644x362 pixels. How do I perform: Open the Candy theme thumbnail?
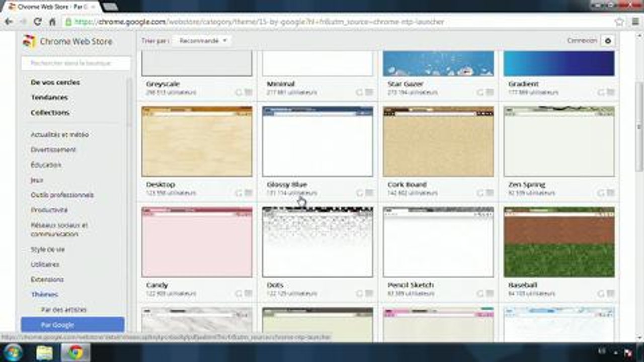pos(197,242)
